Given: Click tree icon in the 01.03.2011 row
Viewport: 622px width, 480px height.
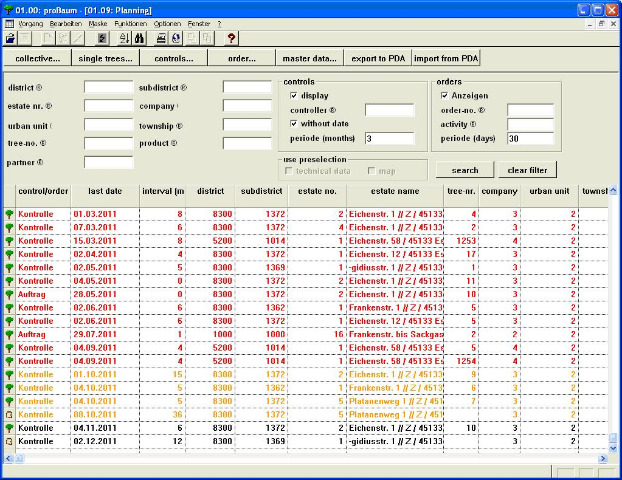Looking at the screenshot, I should [x=9, y=214].
